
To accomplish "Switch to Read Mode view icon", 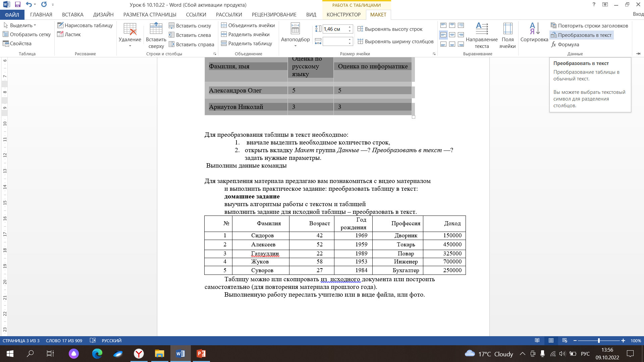I will click(537, 341).
